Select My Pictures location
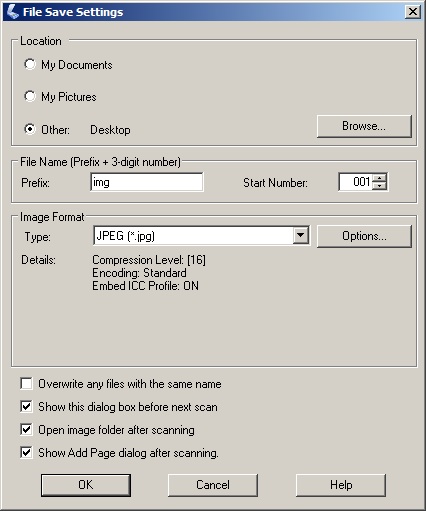The height and width of the screenshot is (511, 426). pos(30,96)
